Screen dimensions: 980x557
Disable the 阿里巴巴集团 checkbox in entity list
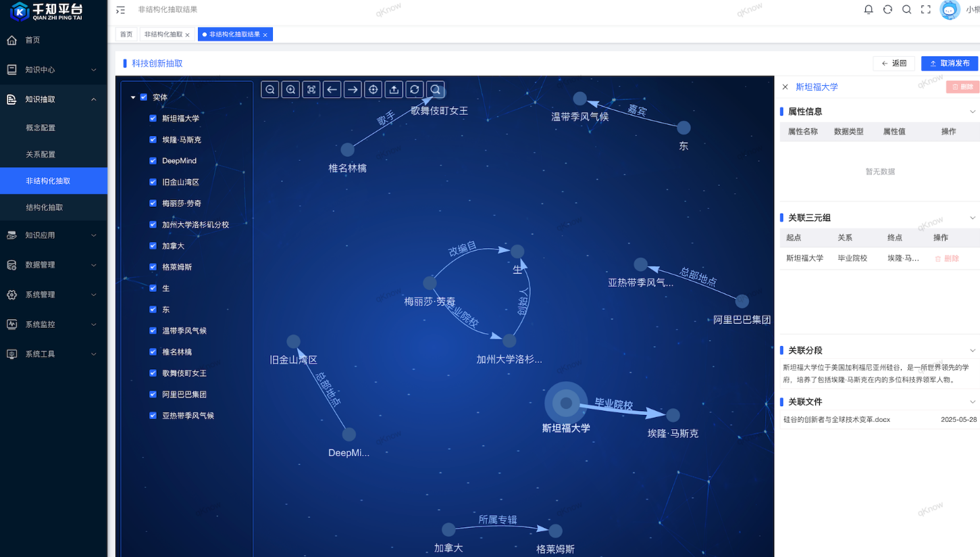[x=153, y=394]
